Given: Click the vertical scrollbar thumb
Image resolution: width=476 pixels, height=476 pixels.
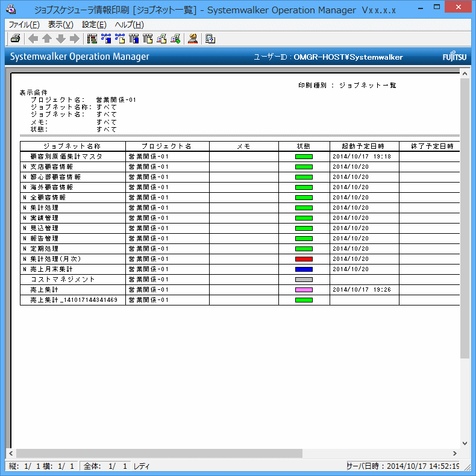Looking at the screenshot, I should click(x=465, y=218).
